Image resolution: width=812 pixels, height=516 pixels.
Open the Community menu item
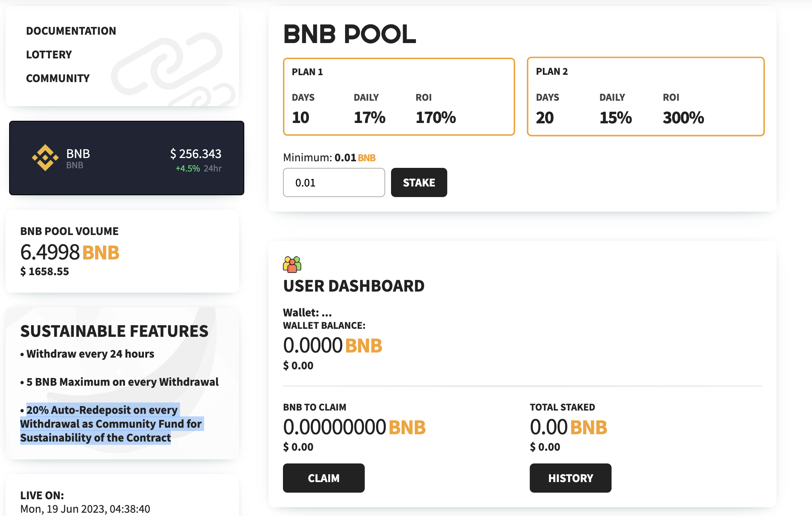(58, 78)
